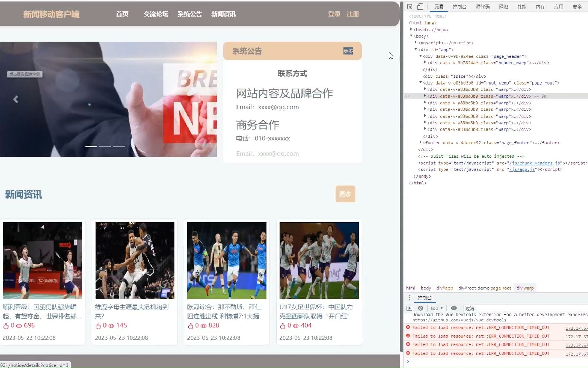Select div#root_demo.page_root breadcrumb

[485, 288]
